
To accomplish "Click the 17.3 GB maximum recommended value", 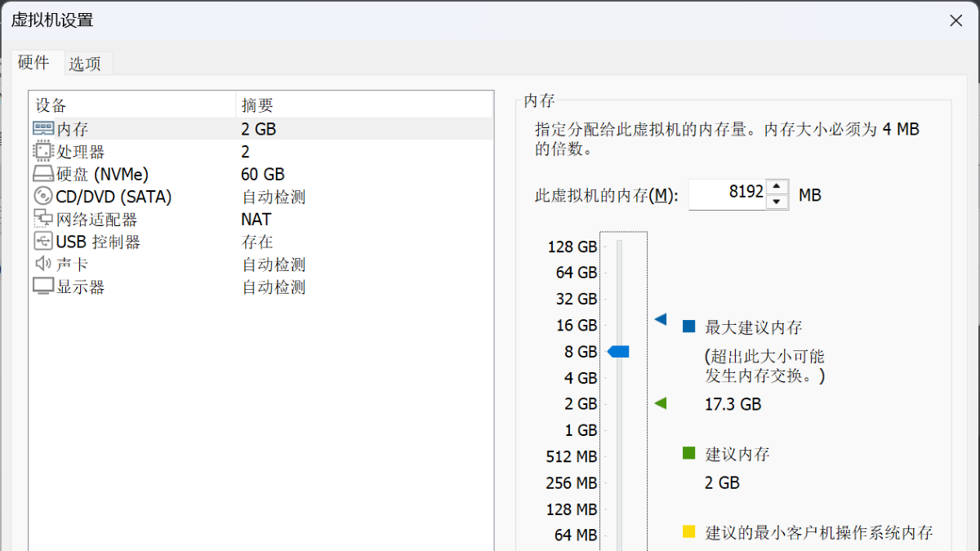I will (733, 404).
